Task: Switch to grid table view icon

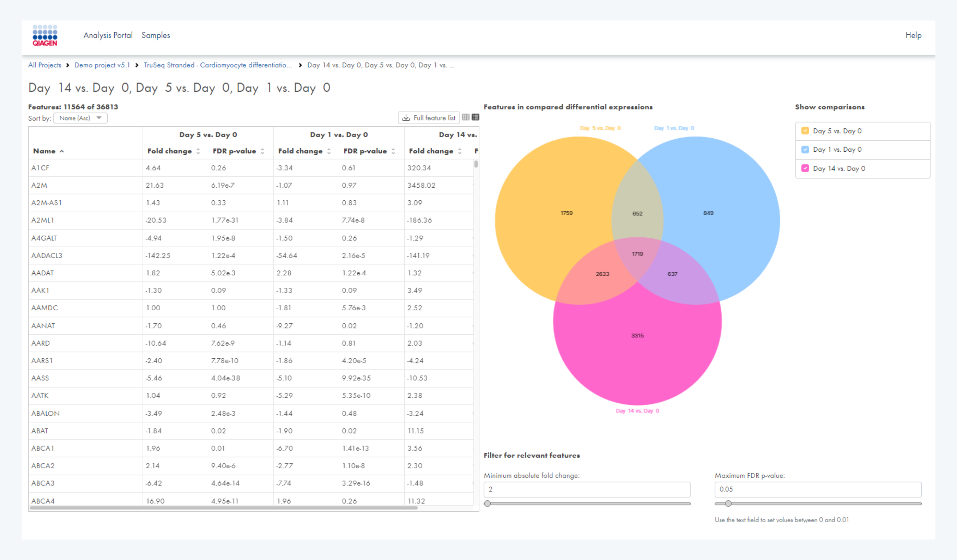Action: tap(466, 117)
